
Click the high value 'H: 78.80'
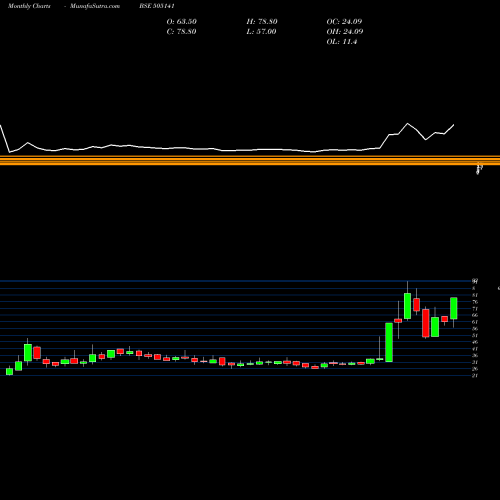[262, 22]
